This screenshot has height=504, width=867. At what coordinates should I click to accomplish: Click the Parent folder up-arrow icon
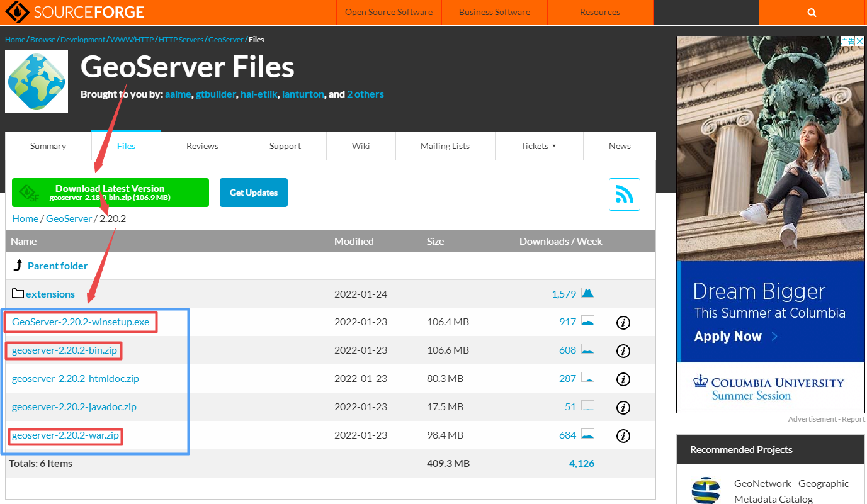(18, 265)
